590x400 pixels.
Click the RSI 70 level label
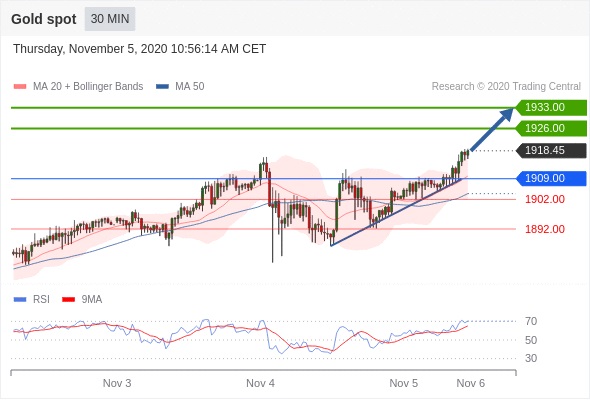tap(531, 321)
